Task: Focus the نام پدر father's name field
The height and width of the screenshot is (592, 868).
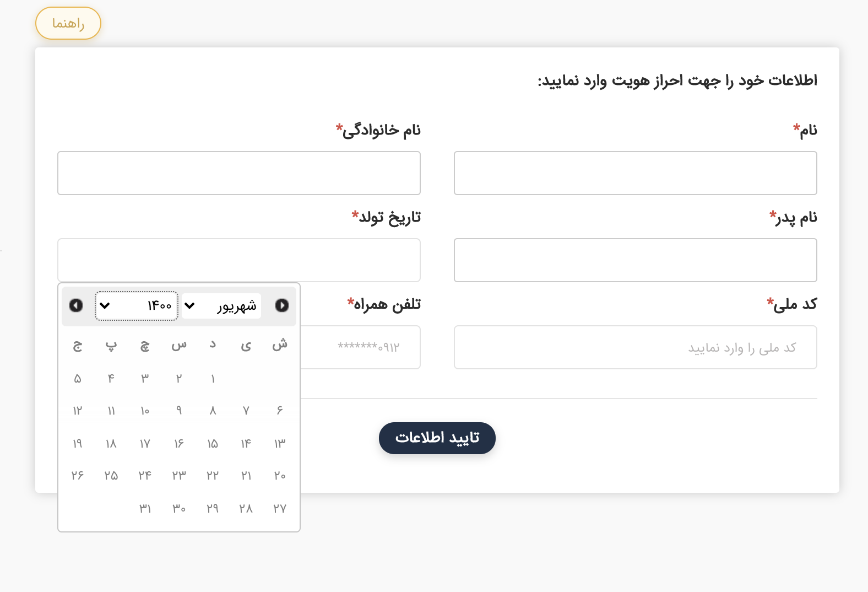Action: [x=636, y=260]
